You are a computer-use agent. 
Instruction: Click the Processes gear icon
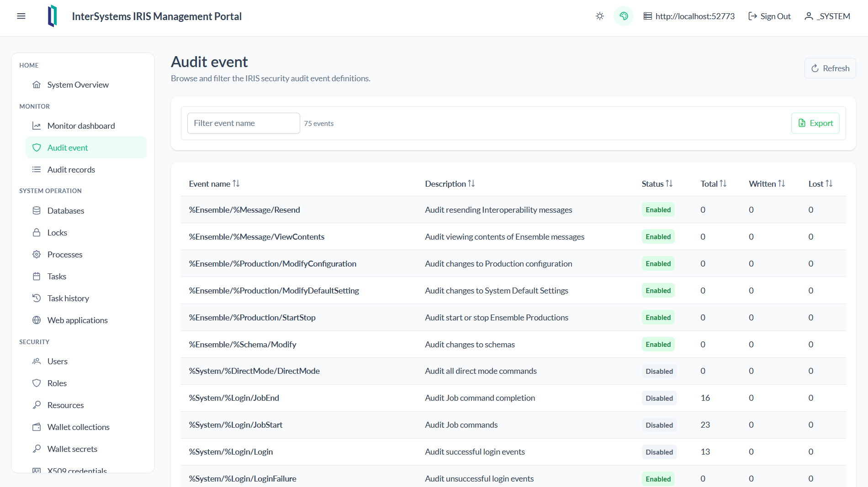(x=37, y=255)
